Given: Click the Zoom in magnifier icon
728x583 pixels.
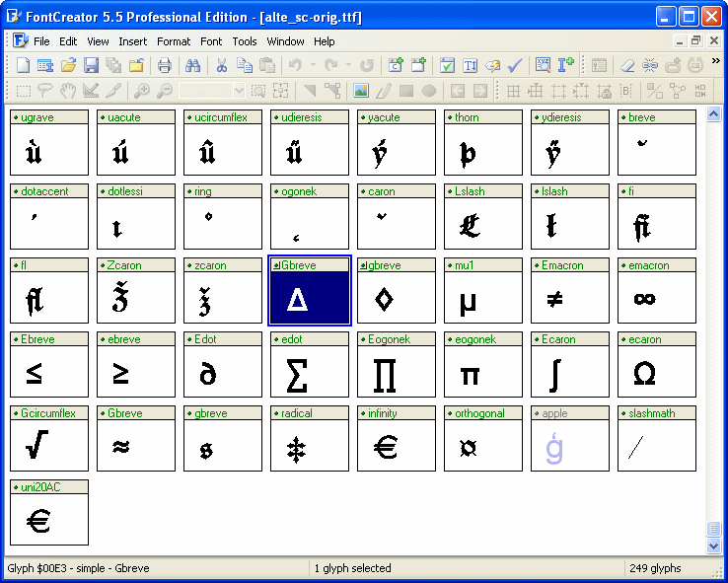Looking at the screenshot, I should [142, 91].
